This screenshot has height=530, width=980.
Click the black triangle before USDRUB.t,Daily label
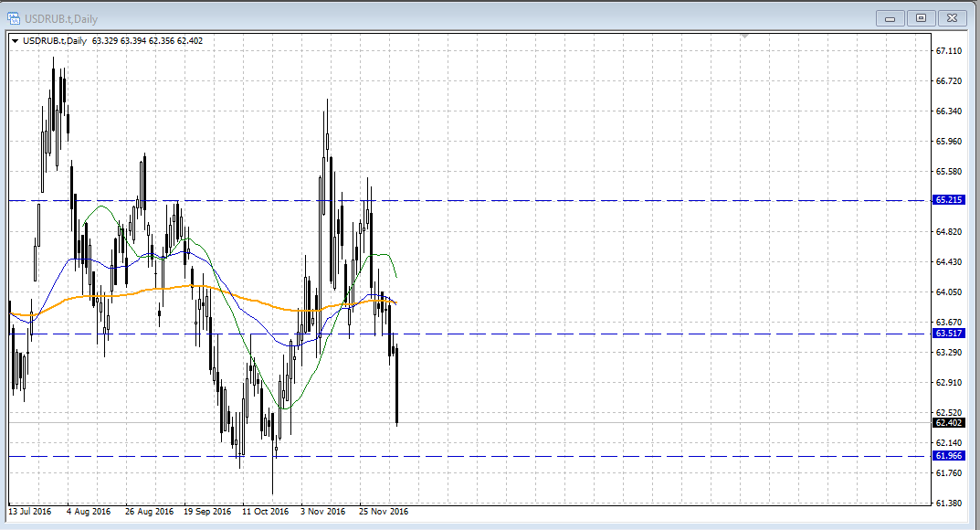[15, 41]
